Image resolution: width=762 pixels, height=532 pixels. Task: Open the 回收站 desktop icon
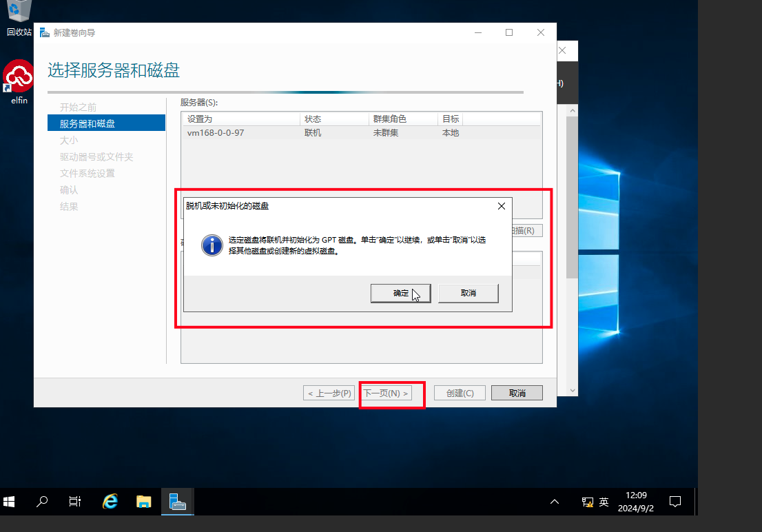pyautogui.click(x=19, y=19)
